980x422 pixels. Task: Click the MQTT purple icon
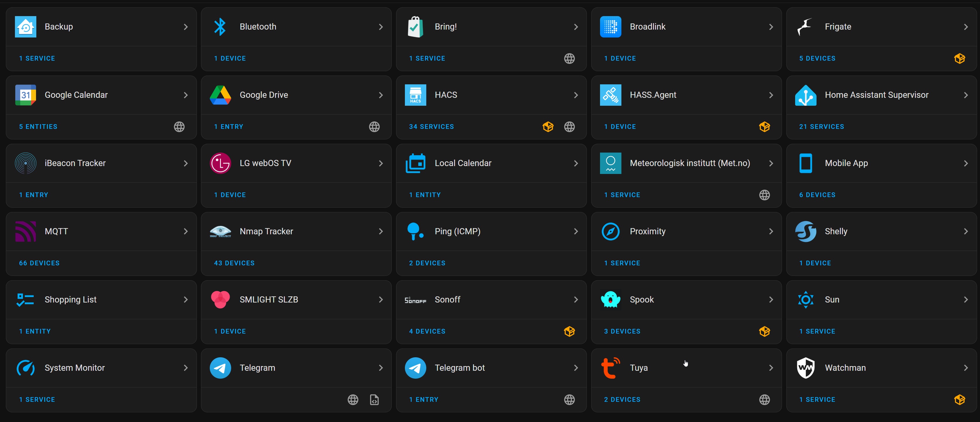click(25, 232)
